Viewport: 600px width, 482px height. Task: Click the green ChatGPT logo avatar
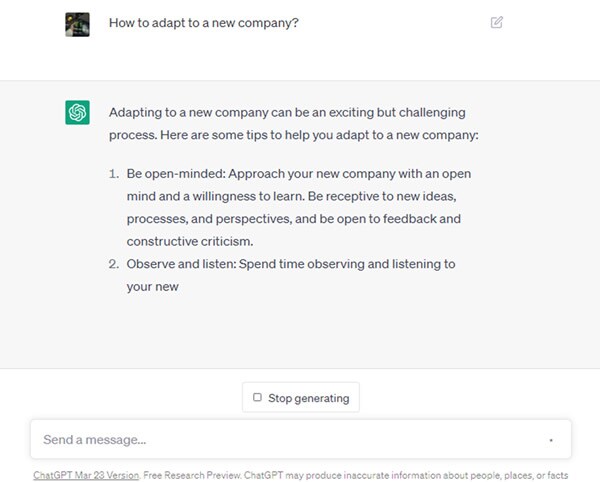pyautogui.click(x=78, y=113)
